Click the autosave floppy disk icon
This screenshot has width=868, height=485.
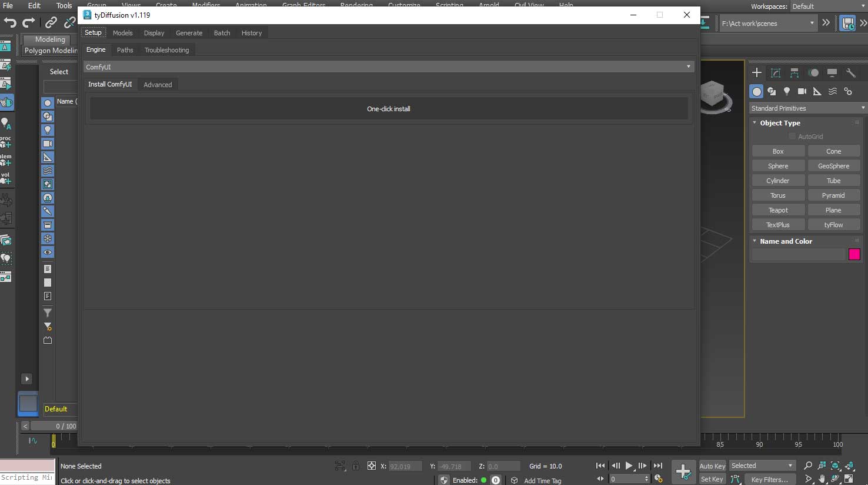[x=847, y=24]
